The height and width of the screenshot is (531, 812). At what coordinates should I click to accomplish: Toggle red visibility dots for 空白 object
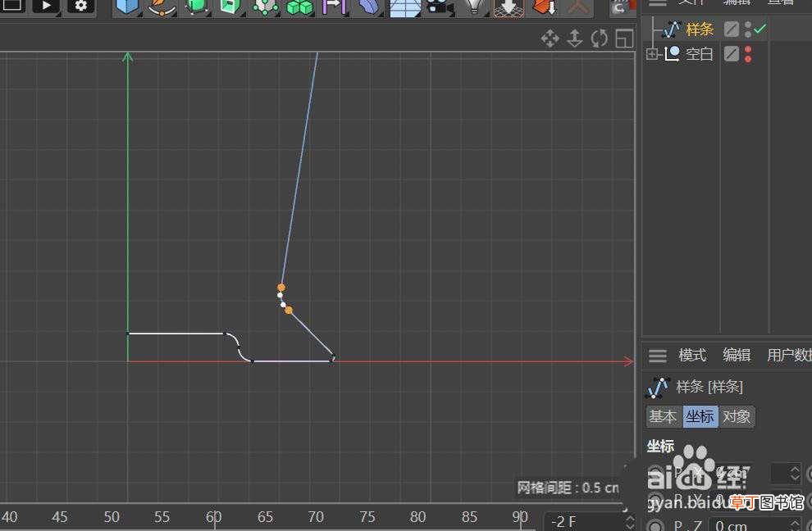[x=748, y=54]
